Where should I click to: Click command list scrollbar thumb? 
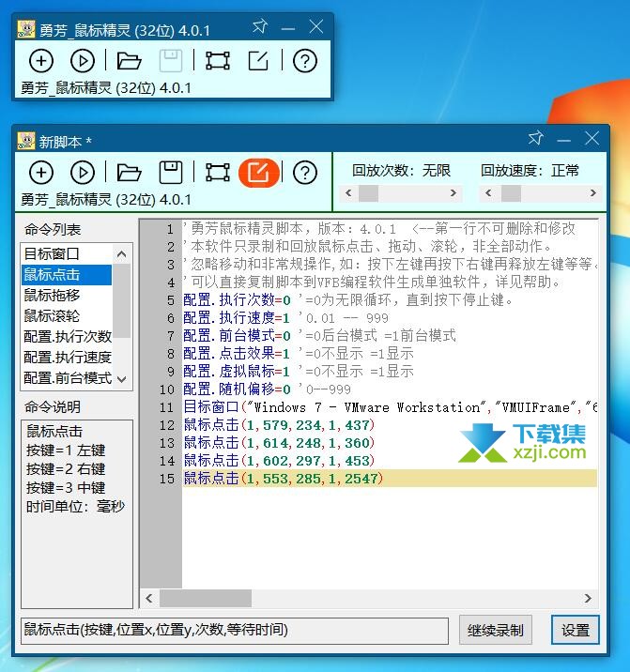(121, 300)
